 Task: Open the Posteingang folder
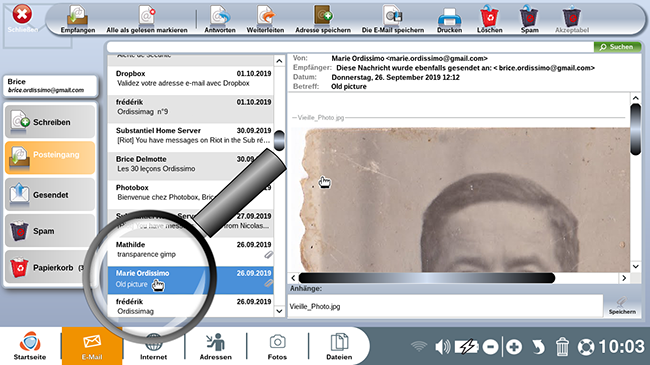point(50,158)
